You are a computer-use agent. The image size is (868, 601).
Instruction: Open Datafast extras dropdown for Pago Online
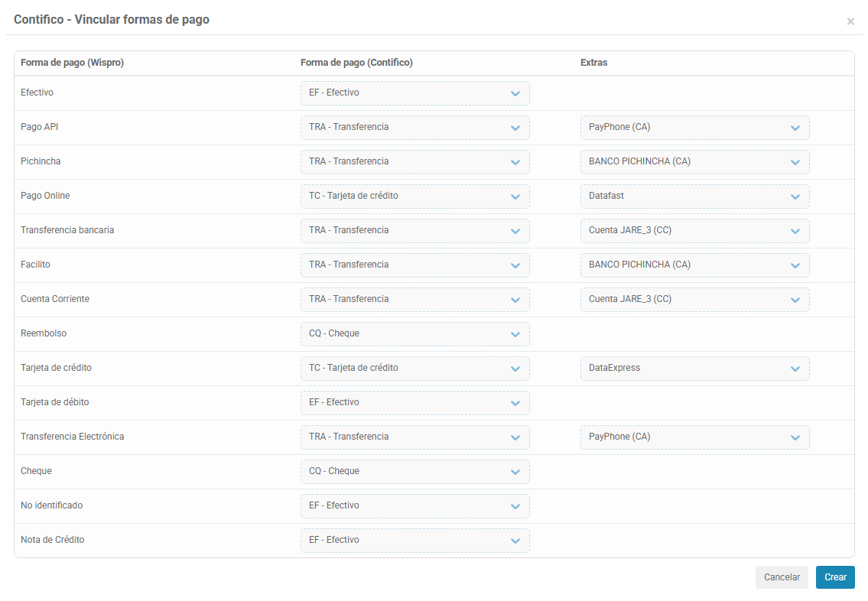[694, 196]
